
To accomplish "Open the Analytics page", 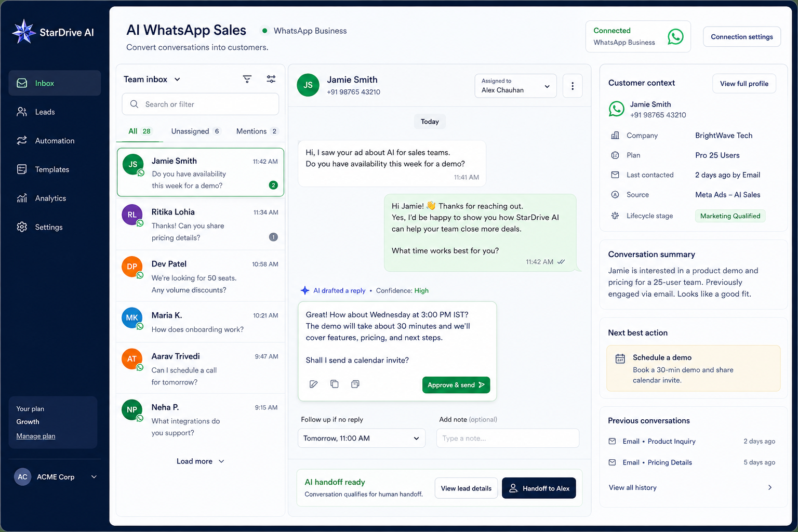I will tap(55, 198).
